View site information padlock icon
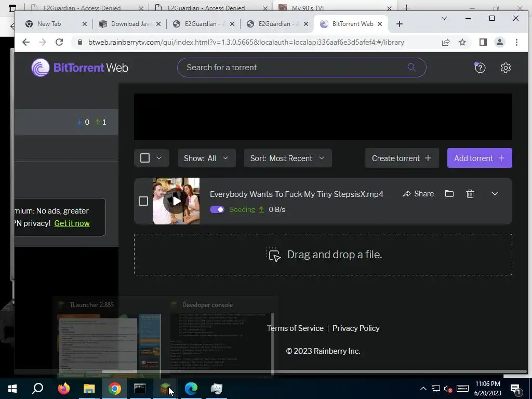 click(x=80, y=42)
